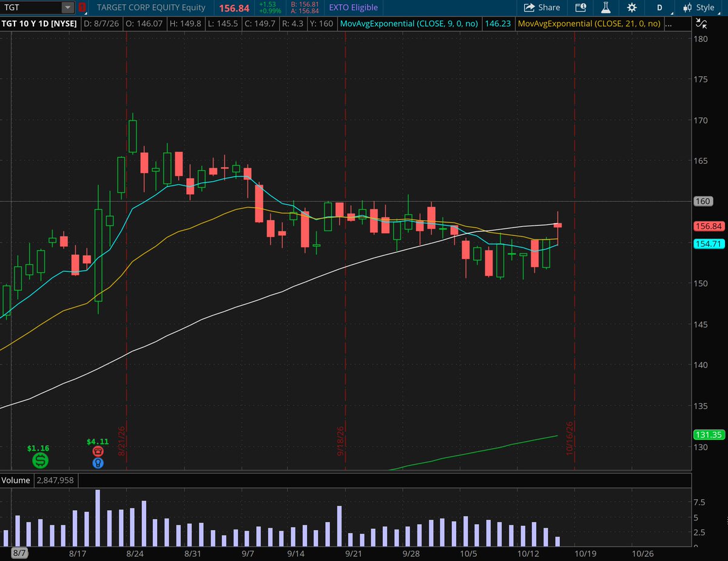Click the 8/7 date bubble on time axis
728x561 pixels.
pos(19,553)
